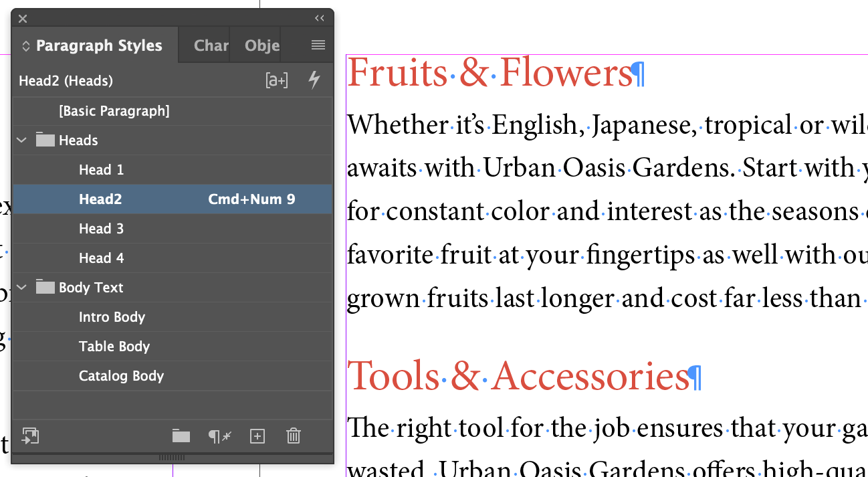Collapse the Body Text style group
The height and width of the screenshot is (477, 868).
click(x=22, y=288)
